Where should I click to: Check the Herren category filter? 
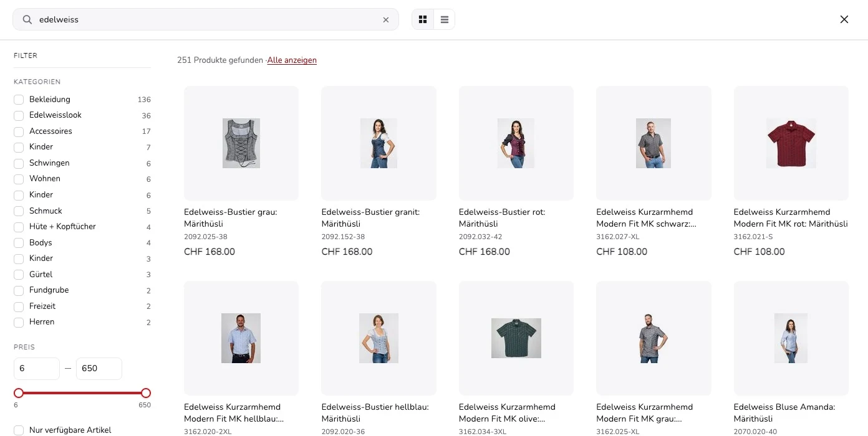(19, 322)
